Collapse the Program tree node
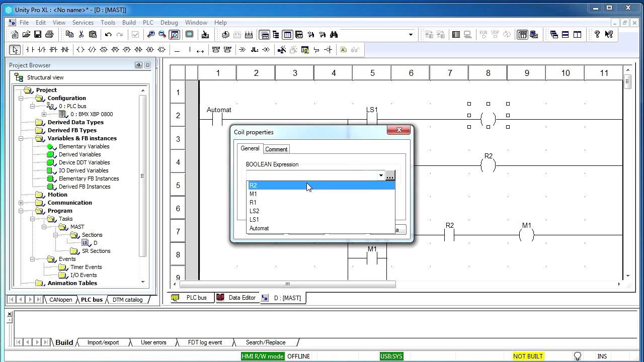The image size is (644, 362). (x=21, y=211)
